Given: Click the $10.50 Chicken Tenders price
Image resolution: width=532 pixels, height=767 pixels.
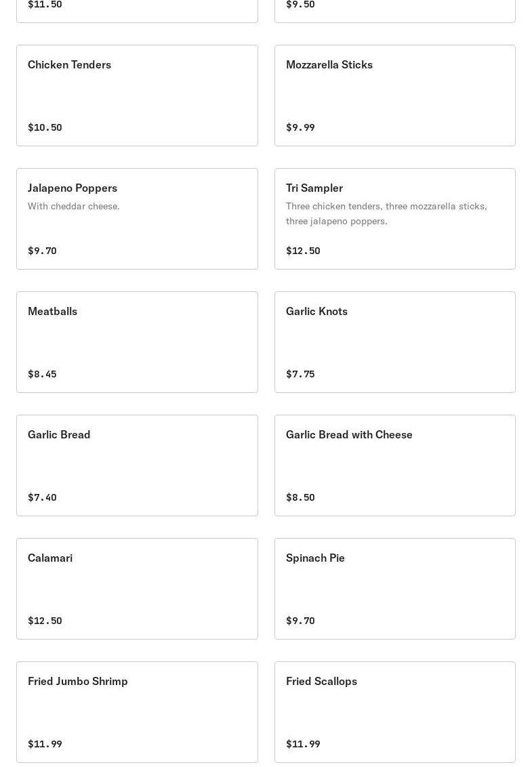Looking at the screenshot, I should [45, 127].
